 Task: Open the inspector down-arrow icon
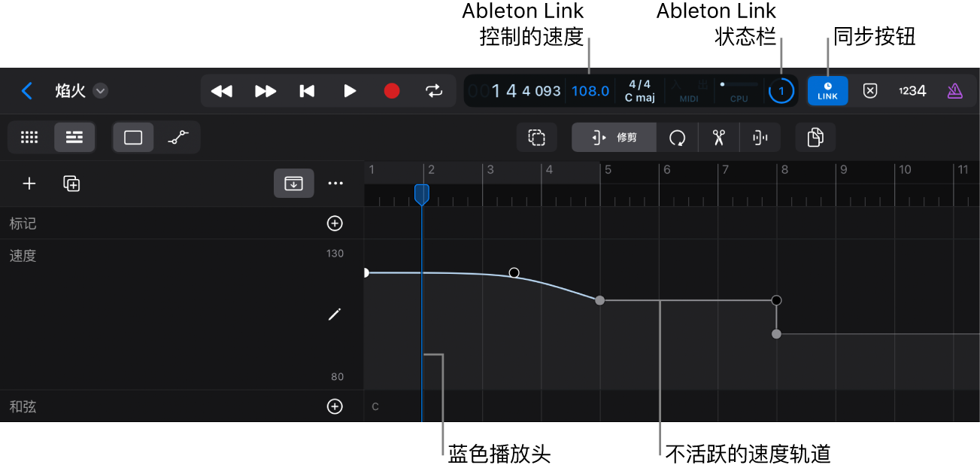coord(293,183)
